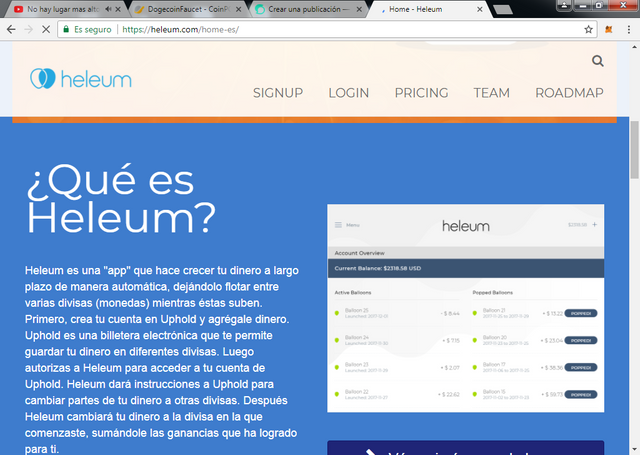Image resolution: width=640 pixels, height=455 pixels.
Task: Close the YouTube tab
Action: click(118, 9)
